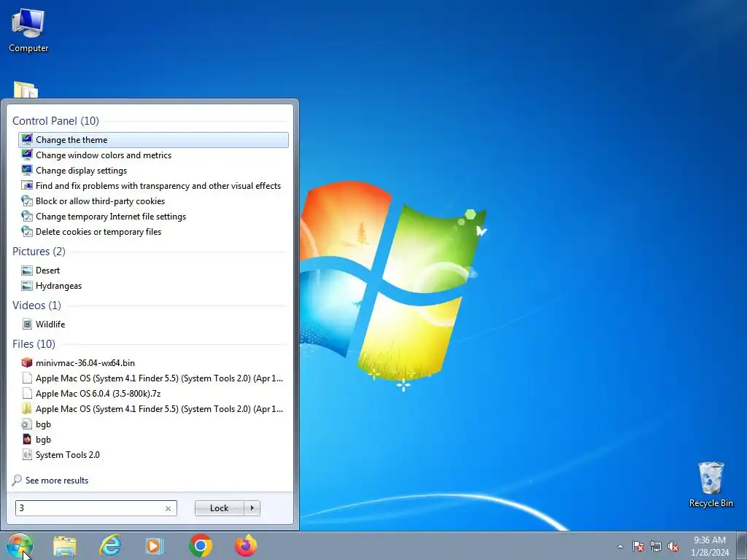
Task: Click the taskbar clock and date
Action: (x=710, y=546)
